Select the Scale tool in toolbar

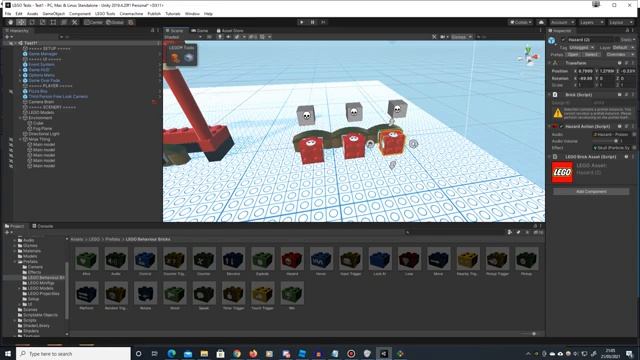[x=42, y=22]
